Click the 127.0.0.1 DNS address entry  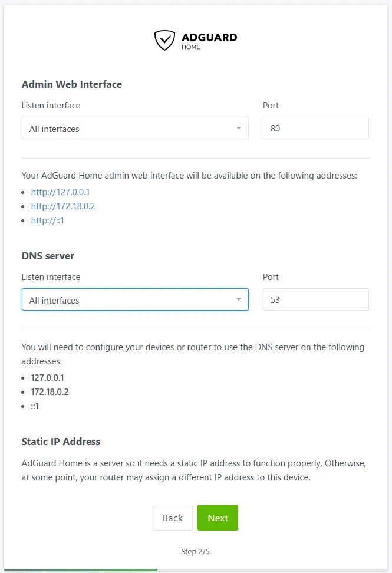point(48,378)
